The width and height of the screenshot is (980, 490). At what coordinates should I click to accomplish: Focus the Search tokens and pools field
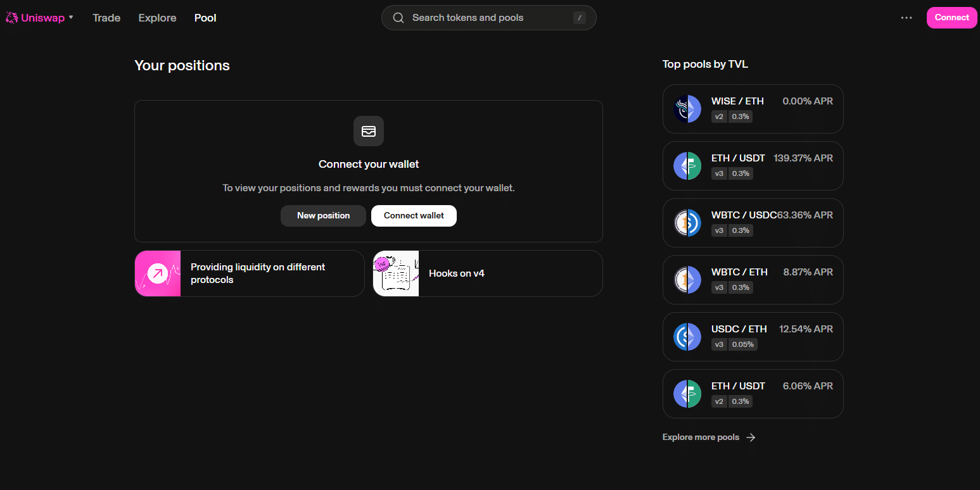click(488, 18)
